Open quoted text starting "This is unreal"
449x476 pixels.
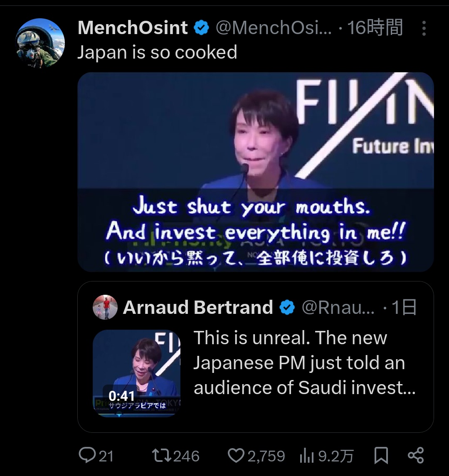pos(304,363)
